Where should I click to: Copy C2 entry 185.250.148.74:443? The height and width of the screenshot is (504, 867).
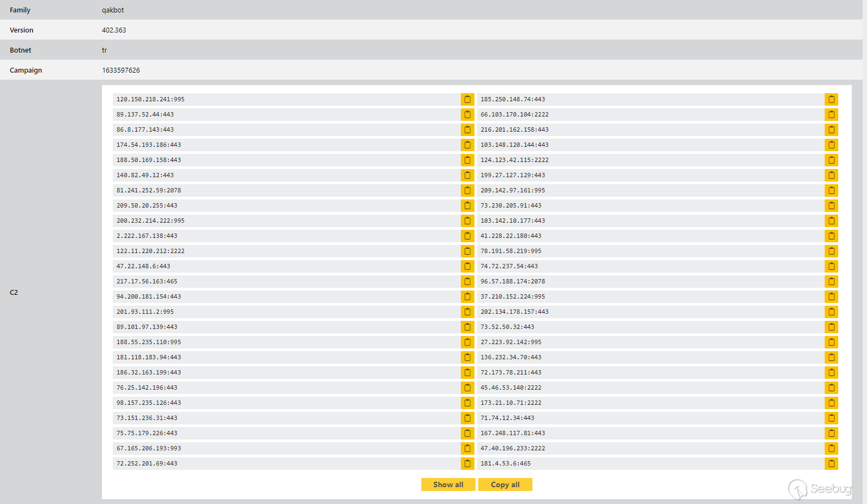[831, 99]
